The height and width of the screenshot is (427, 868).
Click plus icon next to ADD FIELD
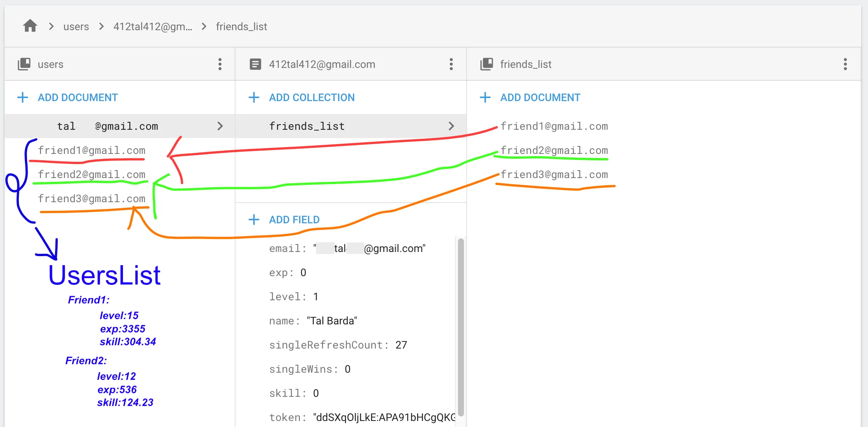[254, 220]
